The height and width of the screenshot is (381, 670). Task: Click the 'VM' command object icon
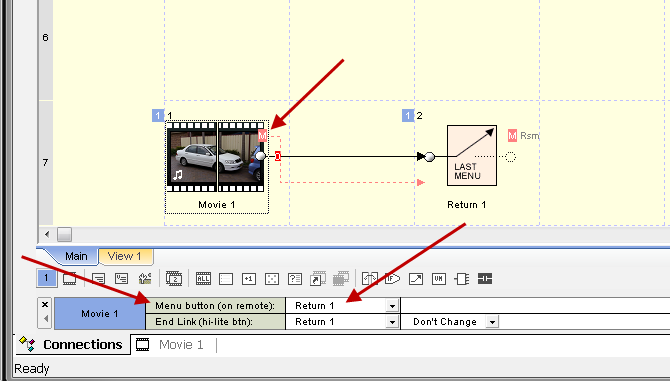point(438,279)
